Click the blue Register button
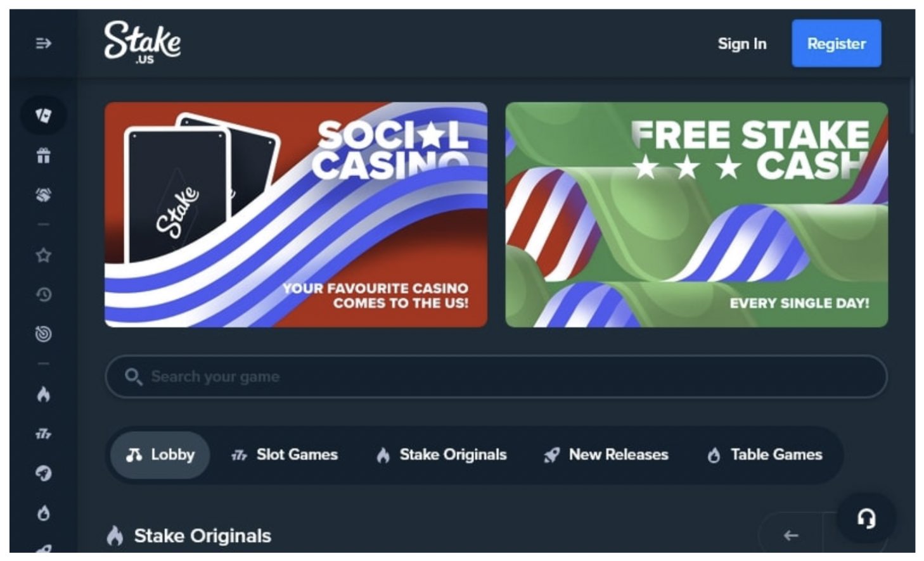924x561 pixels. (x=836, y=43)
